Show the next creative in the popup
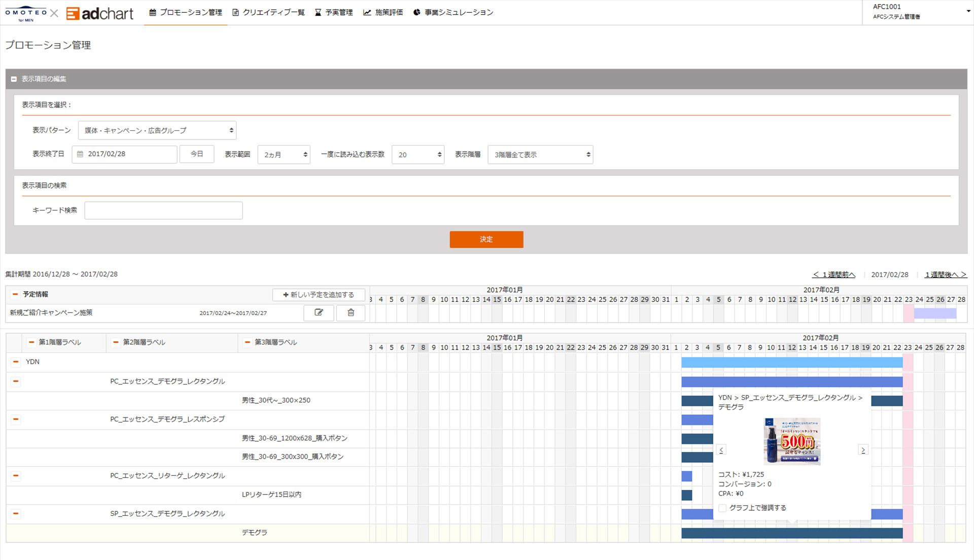Image resolution: width=974 pixels, height=560 pixels. 863,450
